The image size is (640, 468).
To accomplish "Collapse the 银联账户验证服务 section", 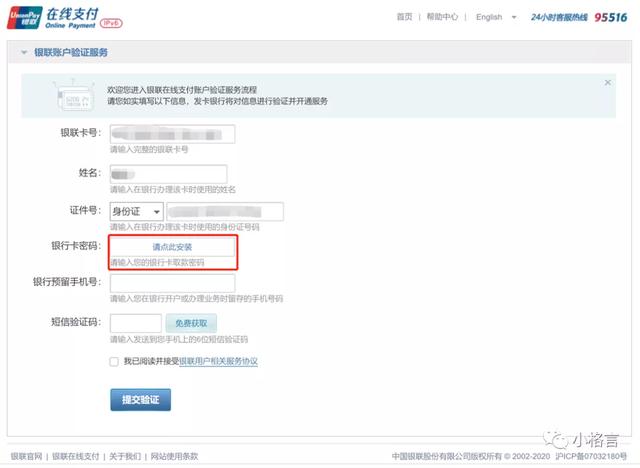I will pos(24,52).
